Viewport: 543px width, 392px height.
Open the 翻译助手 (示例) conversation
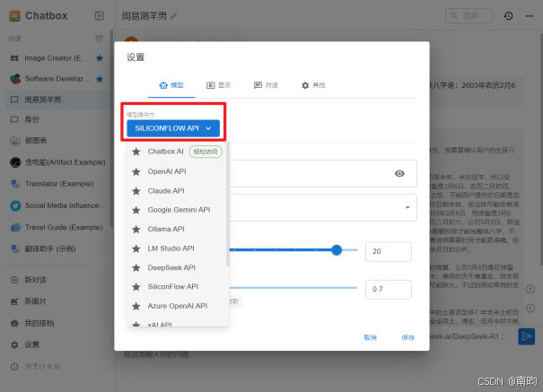(x=57, y=248)
